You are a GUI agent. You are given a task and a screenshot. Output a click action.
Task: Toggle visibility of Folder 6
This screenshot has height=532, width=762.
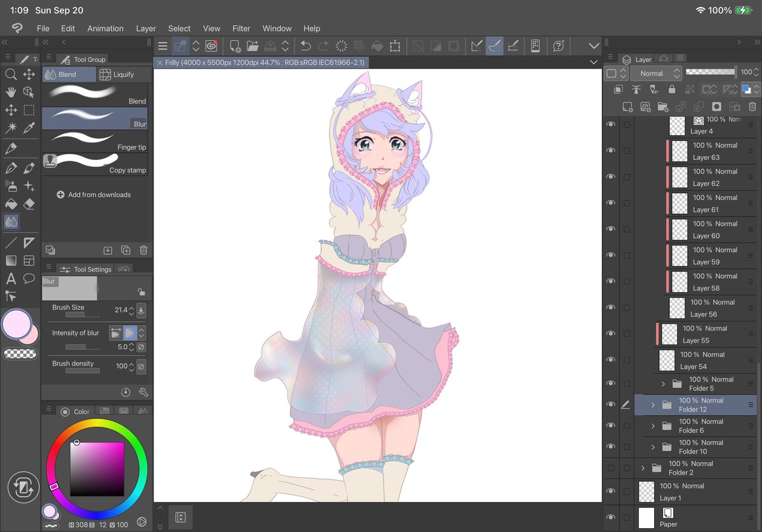pyautogui.click(x=611, y=425)
